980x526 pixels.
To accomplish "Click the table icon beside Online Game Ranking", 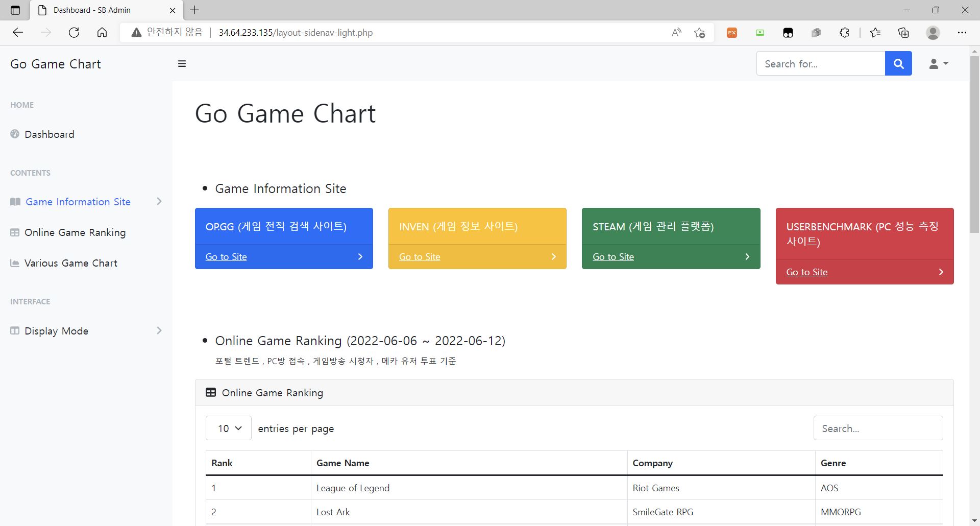I will coord(15,232).
